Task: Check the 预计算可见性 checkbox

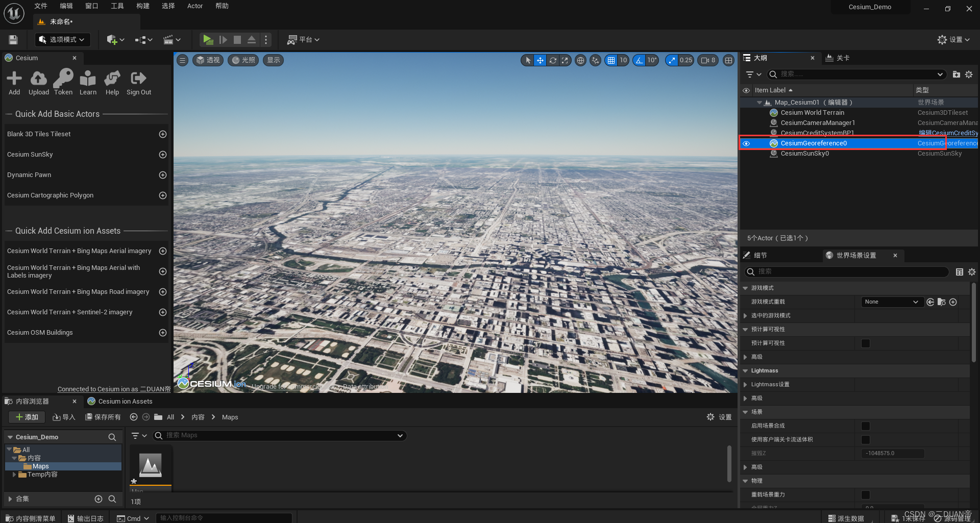Action: pos(865,343)
